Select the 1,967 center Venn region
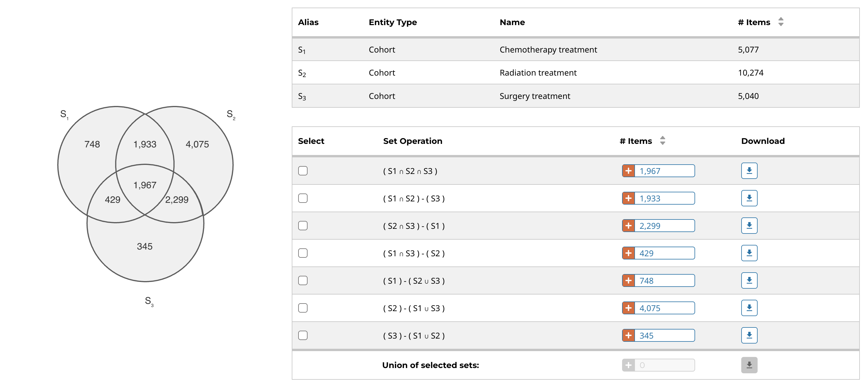This screenshot has width=868, height=387. [x=145, y=185]
